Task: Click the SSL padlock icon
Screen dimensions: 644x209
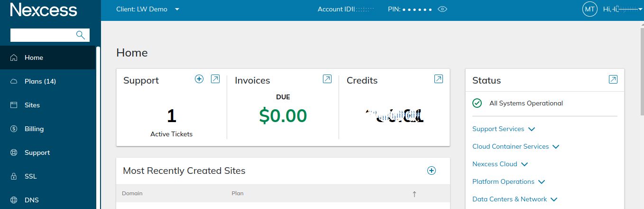Action: pyautogui.click(x=14, y=176)
